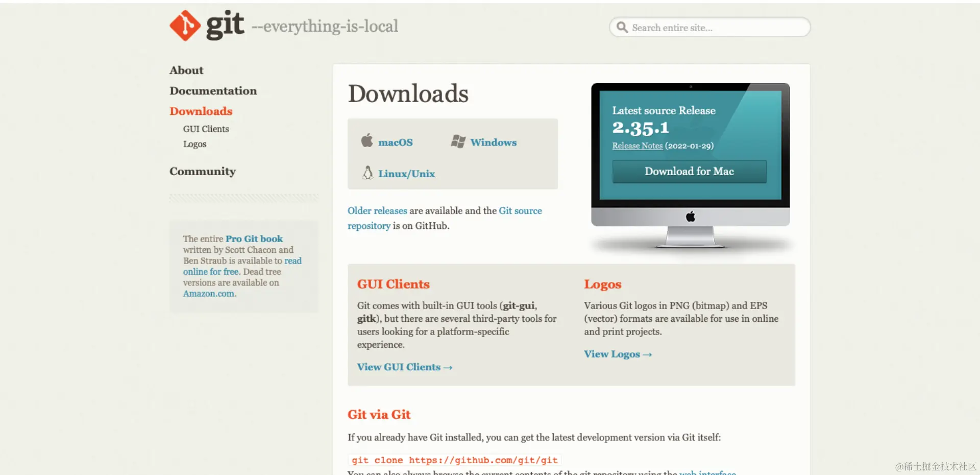Click the release date (2022-01-29)
The image size is (980, 475).
(689, 146)
